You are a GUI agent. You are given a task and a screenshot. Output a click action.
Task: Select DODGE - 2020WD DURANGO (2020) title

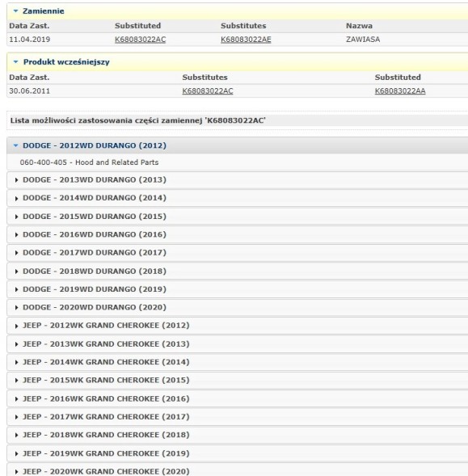(95, 307)
